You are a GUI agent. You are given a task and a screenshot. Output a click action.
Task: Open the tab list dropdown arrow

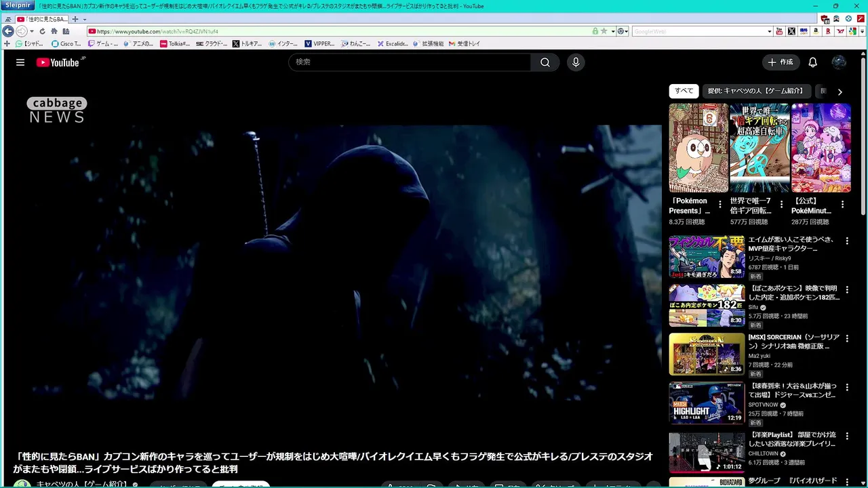coord(84,19)
